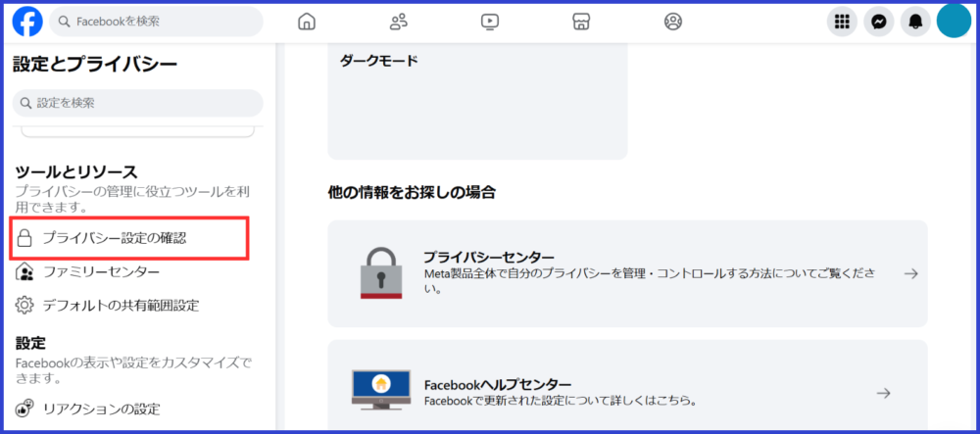This screenshot has height=434, width=980.
Task: Open the Facebookヘルプセンター card title
Action: pyautogui.click(x=498, y=384)
